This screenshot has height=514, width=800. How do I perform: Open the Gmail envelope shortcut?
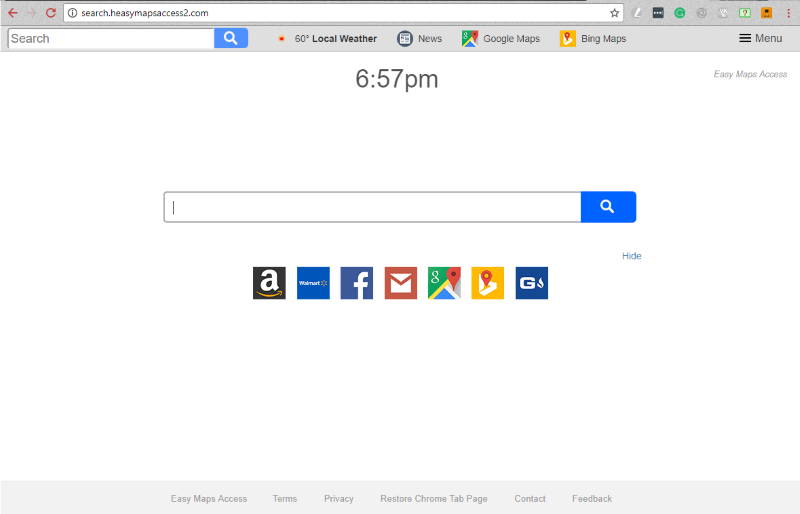coord(400,283)
